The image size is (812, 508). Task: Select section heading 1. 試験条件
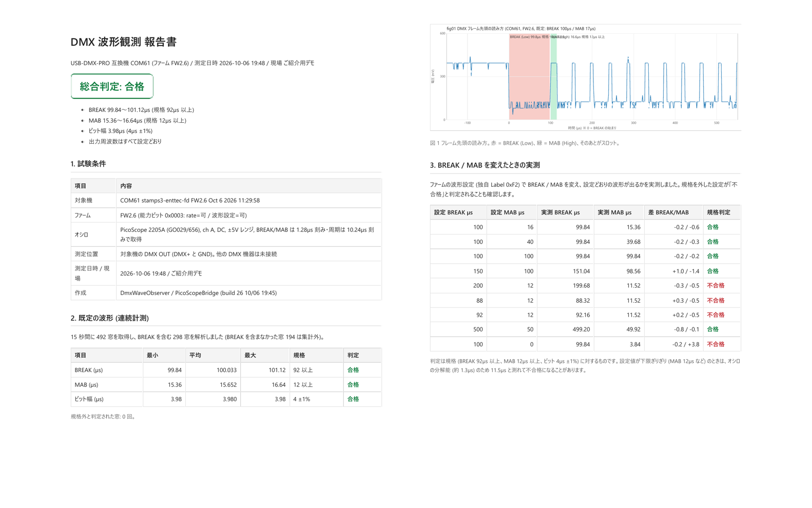pyautogui.click(x=88, y=164)
